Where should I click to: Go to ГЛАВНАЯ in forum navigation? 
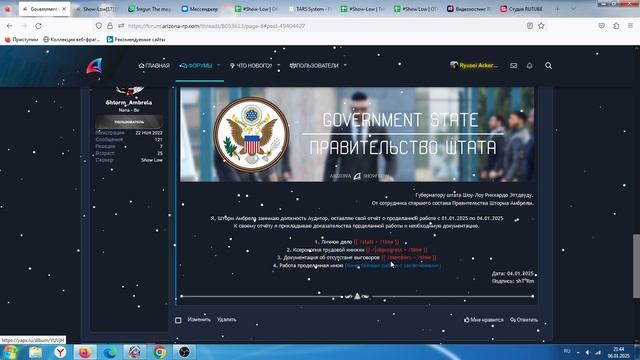click(x=154, y=65)
